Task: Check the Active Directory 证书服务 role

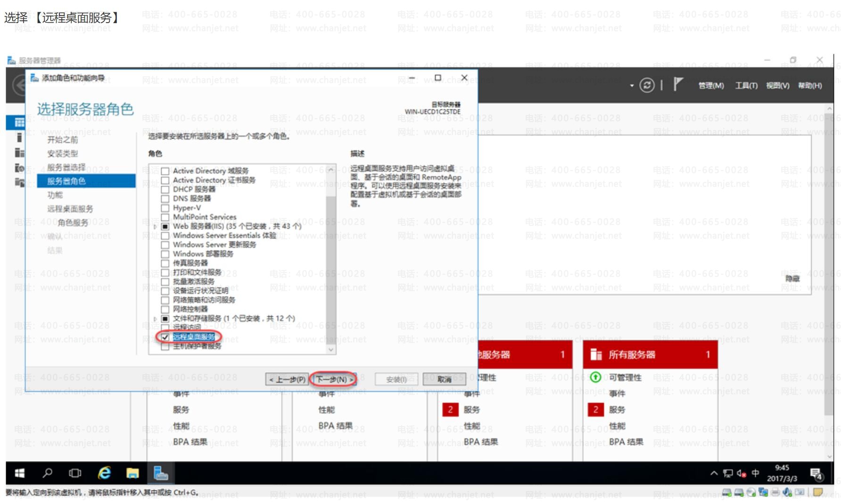Action: [x=165, y=180]
